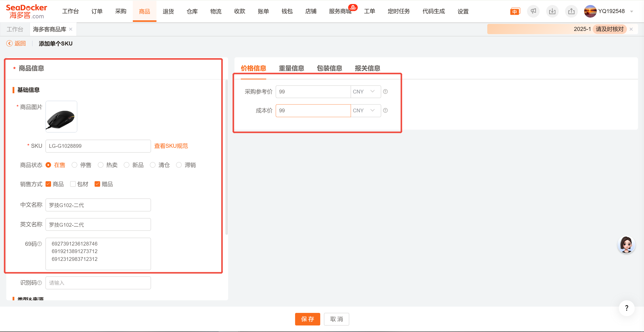Check the 包材 sales method checkbox
The image size is (644, 332).
click(73, 184)
